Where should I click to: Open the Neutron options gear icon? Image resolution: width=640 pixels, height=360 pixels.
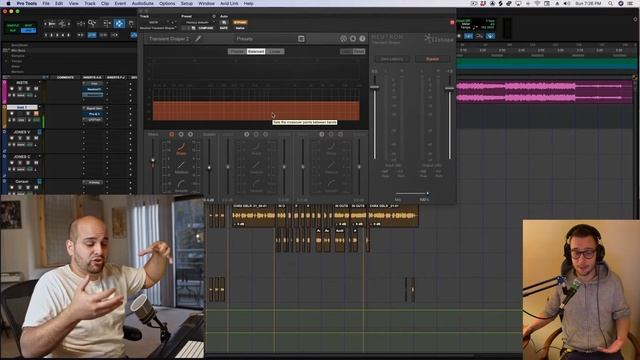(353, 38)
